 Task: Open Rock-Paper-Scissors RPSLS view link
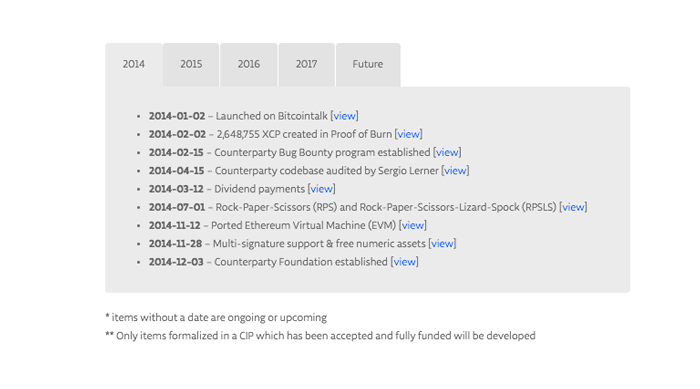click(x=573, y=207)
